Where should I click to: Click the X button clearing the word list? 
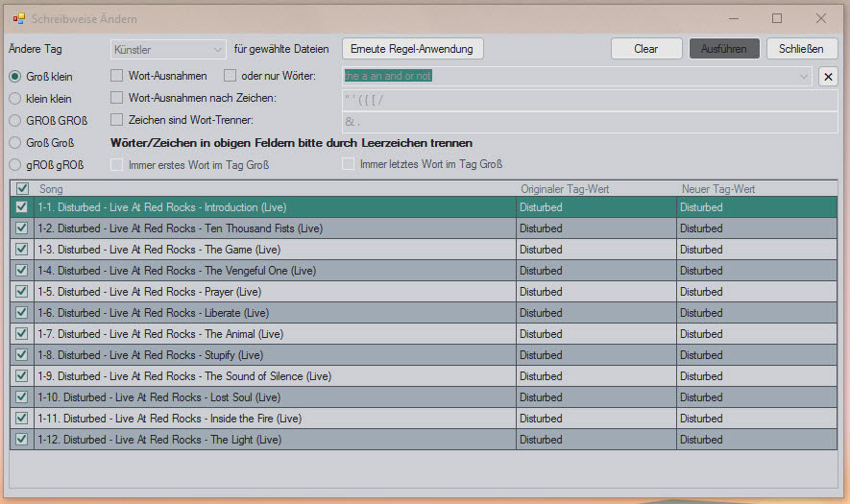pos(828,77)
